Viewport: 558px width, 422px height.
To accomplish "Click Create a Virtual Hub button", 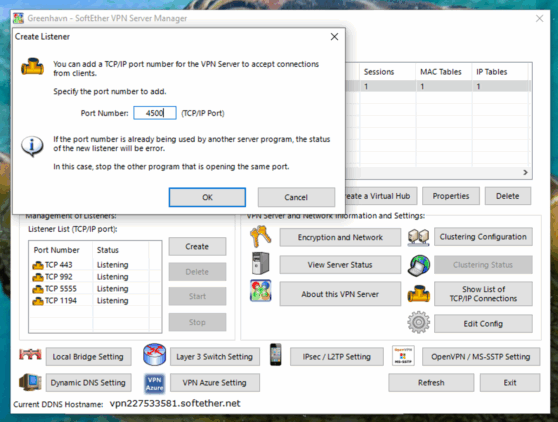I will click(381, 196).
